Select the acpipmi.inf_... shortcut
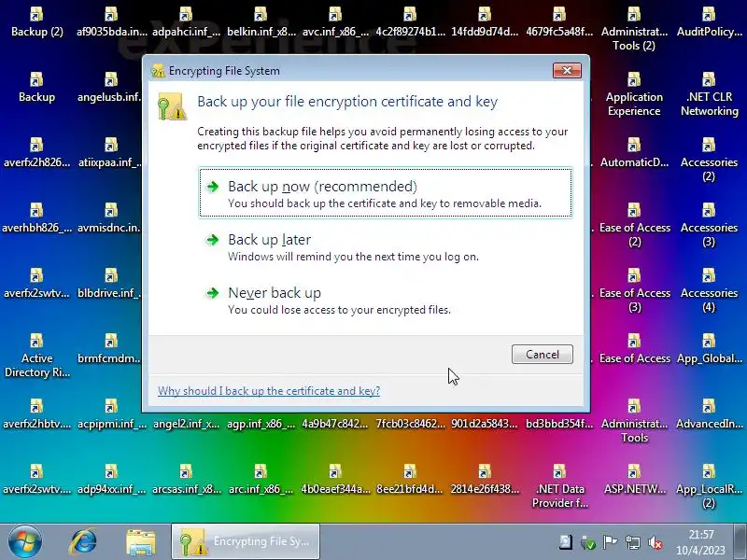The width and height of the screenshot is (747, 560). click(111, 413)
